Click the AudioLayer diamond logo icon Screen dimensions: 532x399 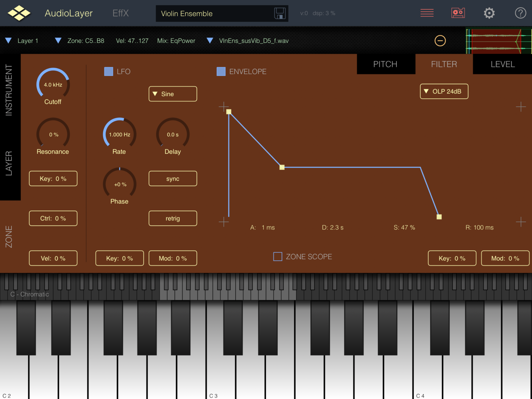(19, 13)
